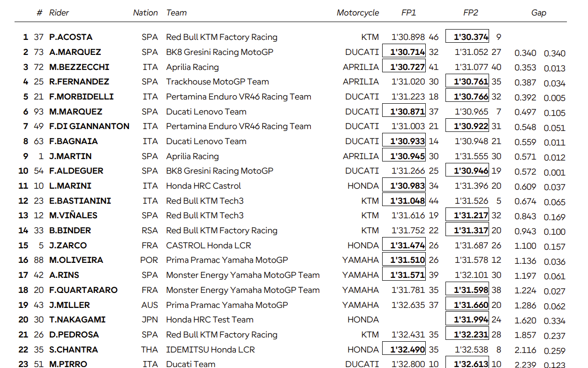This screenshot has width=588, height=368.
Task: Select A.MARQUEZ's boxed FP1 time 1'30.714
Action: 404,52
